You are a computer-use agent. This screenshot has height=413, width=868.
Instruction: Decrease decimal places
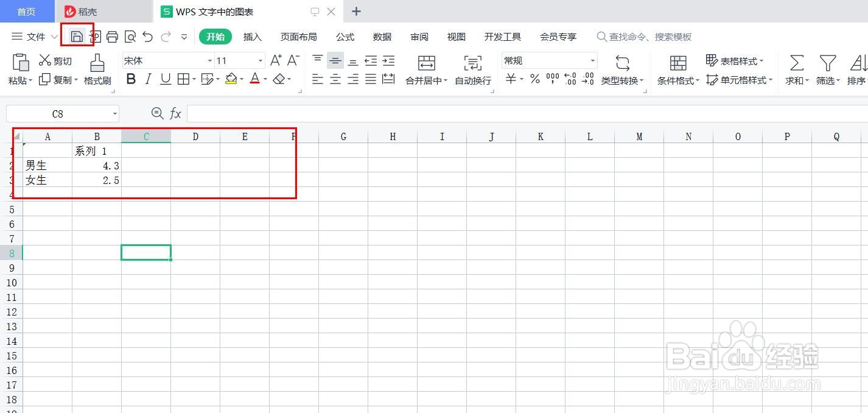tap(588, 79)
